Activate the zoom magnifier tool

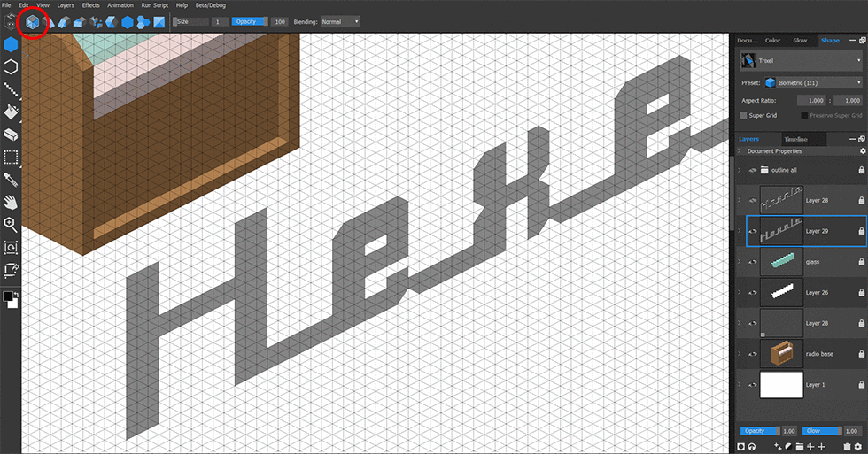(x=11, y=224)
